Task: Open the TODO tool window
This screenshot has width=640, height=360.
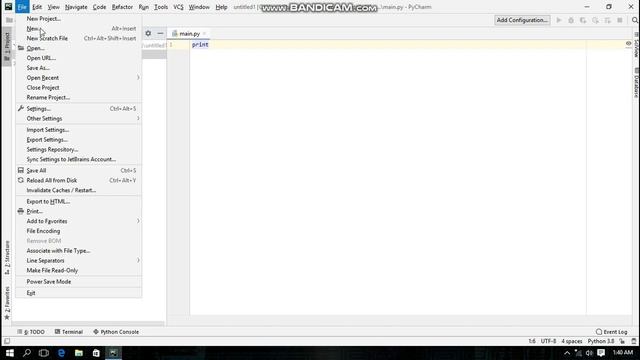Action: coord(31,332)
